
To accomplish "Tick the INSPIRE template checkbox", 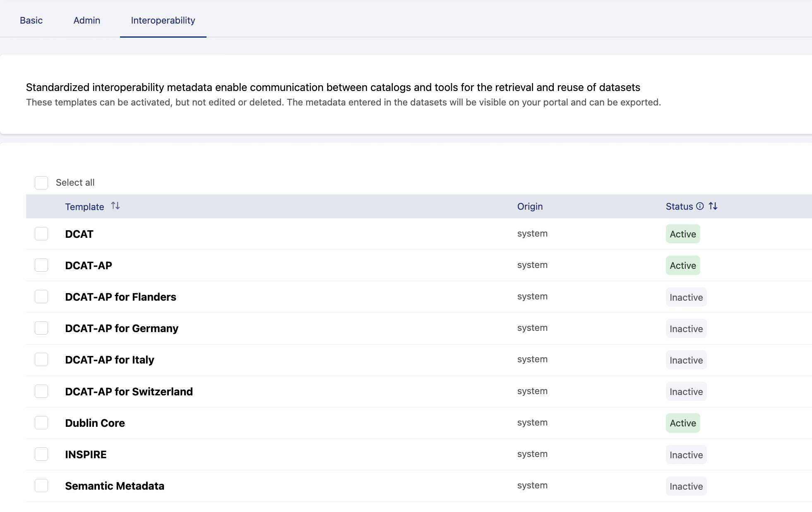I will (x=41, y=454).
